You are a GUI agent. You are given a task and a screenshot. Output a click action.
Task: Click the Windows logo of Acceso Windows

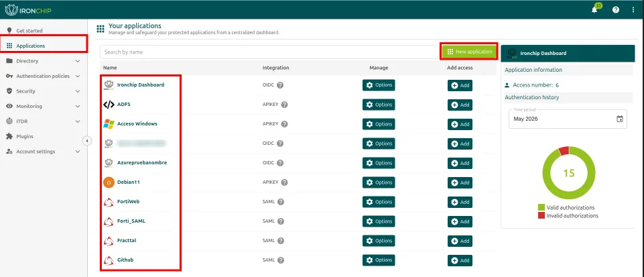click(x=109, y=123)
